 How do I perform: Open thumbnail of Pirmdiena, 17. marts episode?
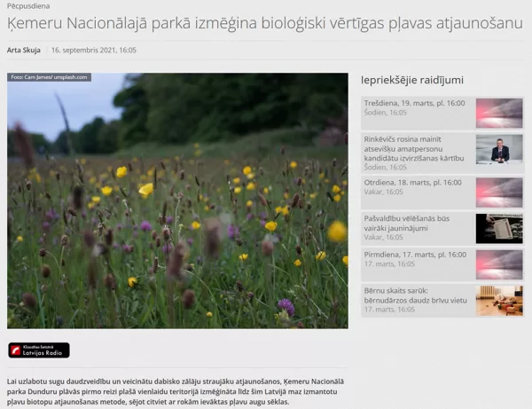[x=499, y=264]
